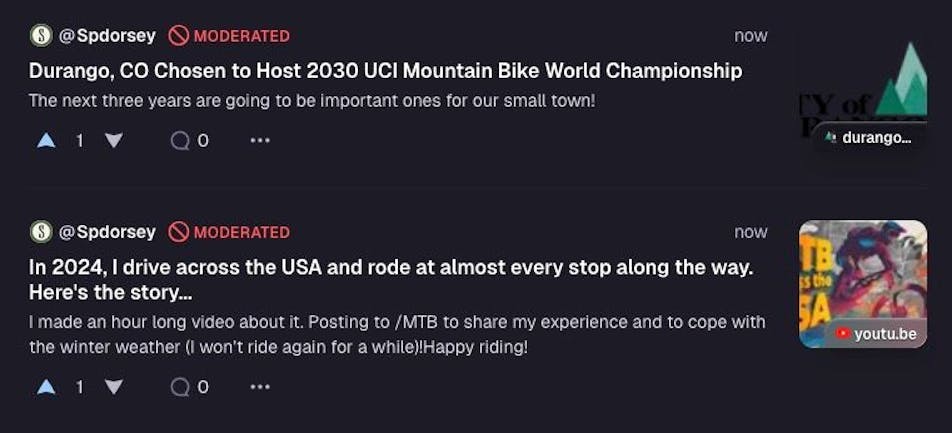Open the "In 2024, I drive across the USA" title
952x433 pixels.
[x=390, y=268]
